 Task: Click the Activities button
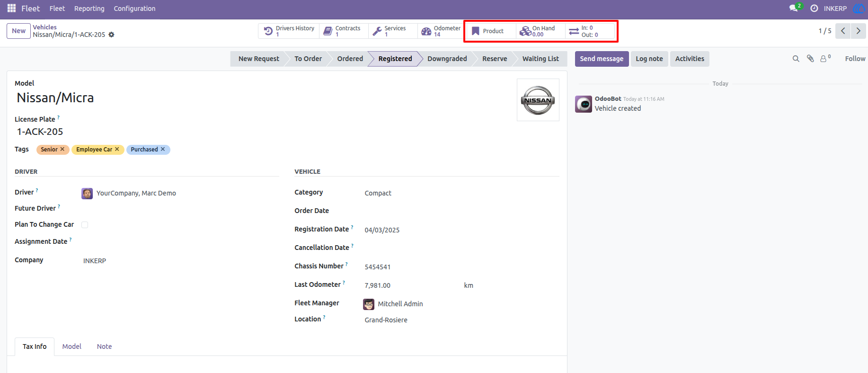(x=690, y=59)
